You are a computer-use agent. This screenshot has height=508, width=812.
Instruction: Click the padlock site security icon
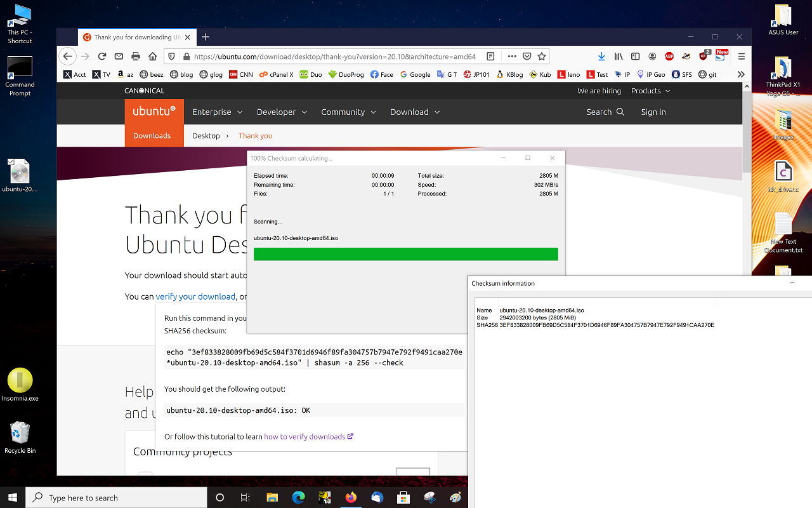pyautogui.click(x=186, y=57)
